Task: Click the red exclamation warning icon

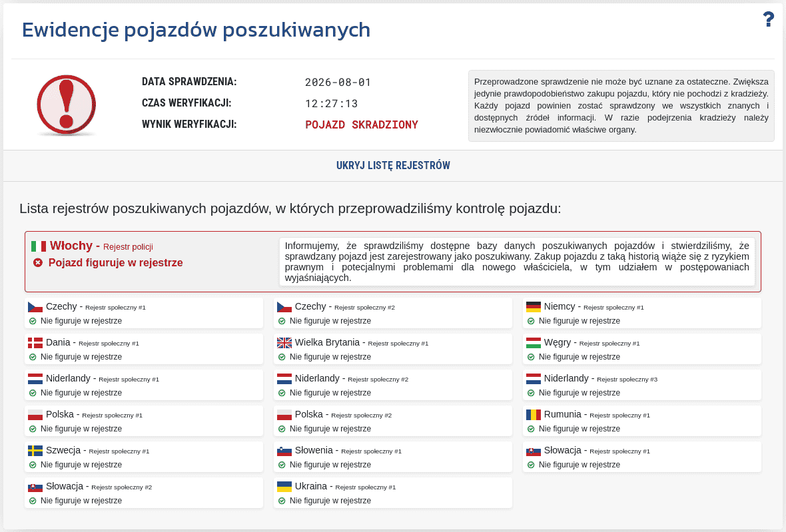Action: pos(66,105)
